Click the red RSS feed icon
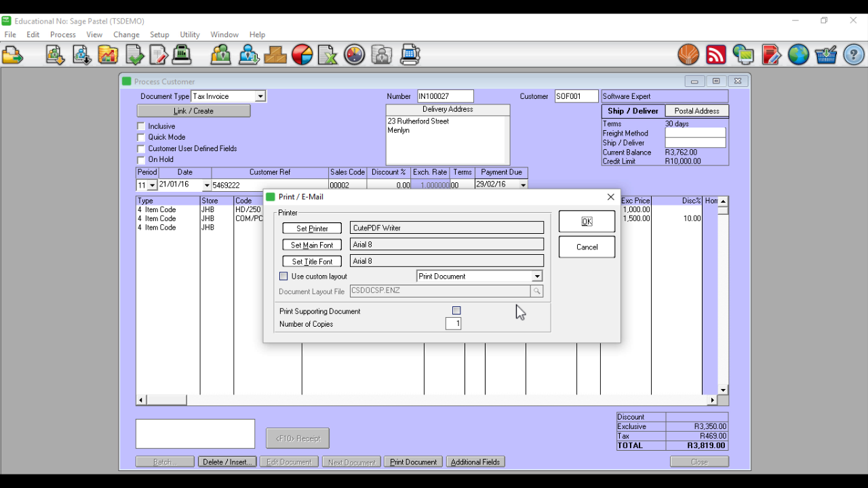 click(x=716, y=55)
